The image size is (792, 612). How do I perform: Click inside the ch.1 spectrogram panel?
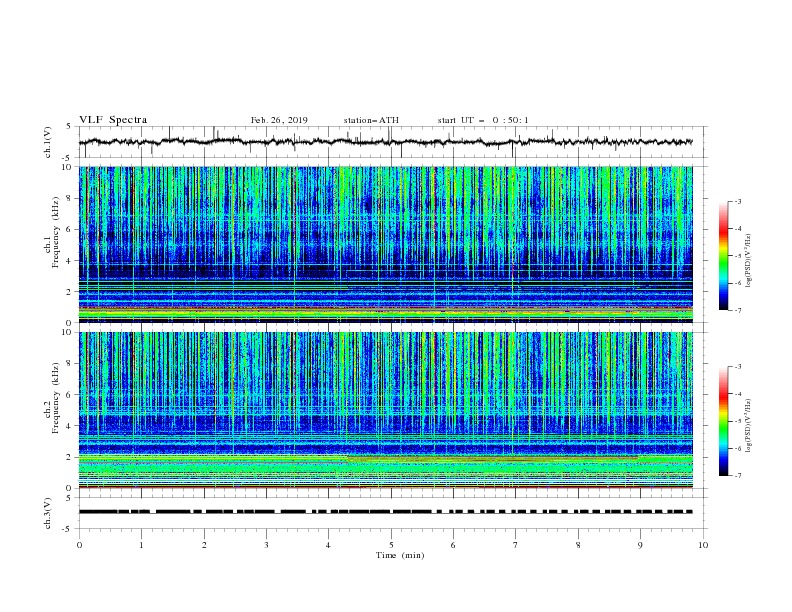tap(386, 244)
